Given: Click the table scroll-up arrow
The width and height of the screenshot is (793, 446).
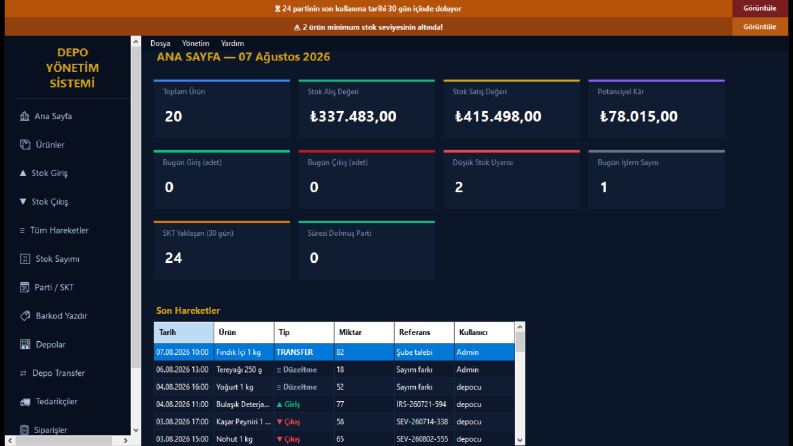Looking at the screenshot, I should [520, 327].
